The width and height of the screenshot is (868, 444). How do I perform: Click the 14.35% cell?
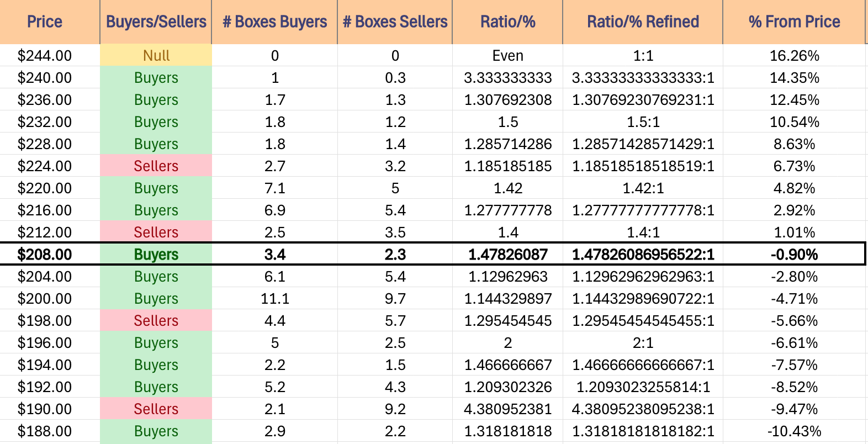click(x=794, y=77)
